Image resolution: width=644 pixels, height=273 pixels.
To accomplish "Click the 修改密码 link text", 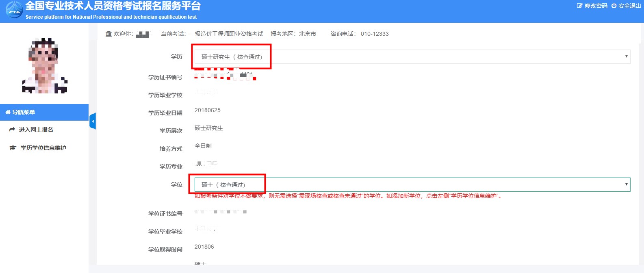I will [596, 6].
